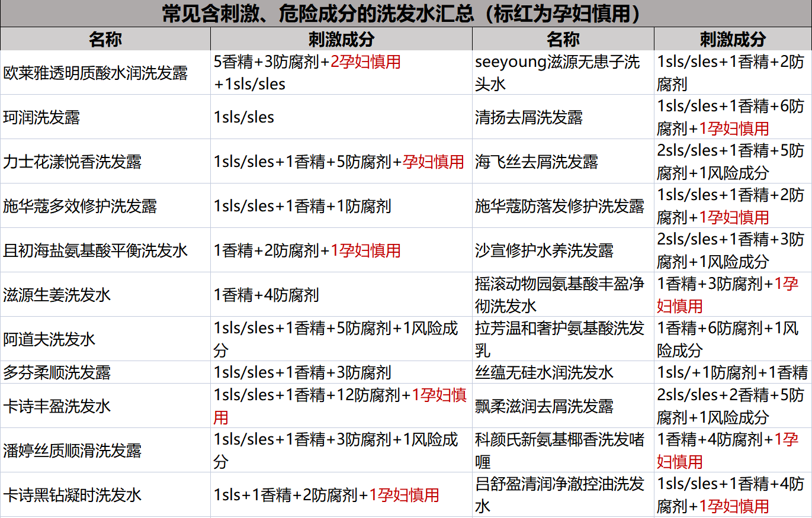The width and height of the screenshot is (812, 518).
Task: Select the cell 拉芳温和奢护氨基酸洗发乳
Action: point(563,339)
